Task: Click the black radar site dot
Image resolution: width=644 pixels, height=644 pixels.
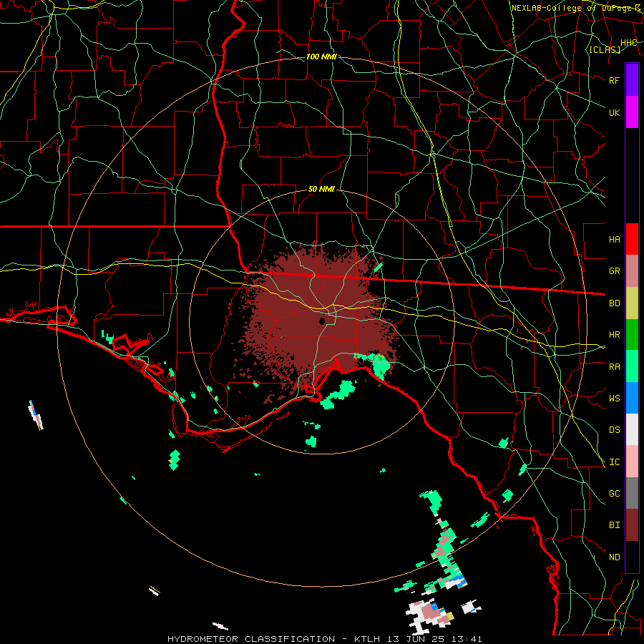Action: 323,321
